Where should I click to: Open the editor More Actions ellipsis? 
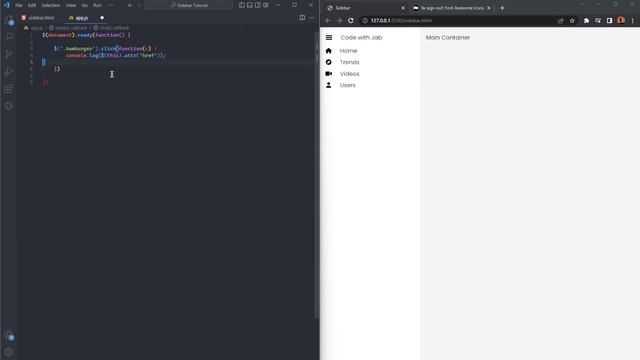point(311,18)
